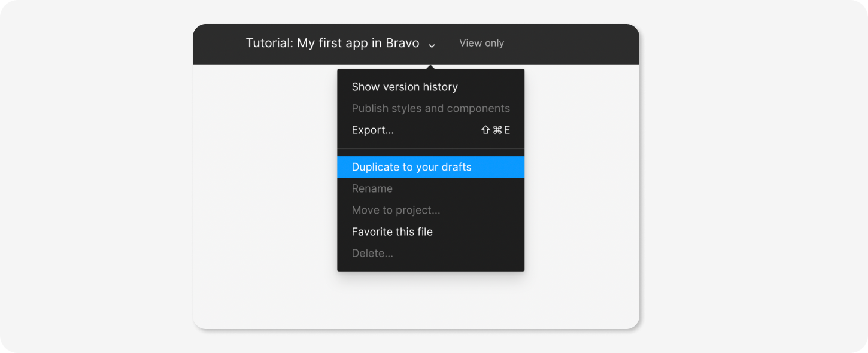This screenshot has height=353, width=868.
Task: Click the disabled "Rename" menu item
Action: (372, 188)
